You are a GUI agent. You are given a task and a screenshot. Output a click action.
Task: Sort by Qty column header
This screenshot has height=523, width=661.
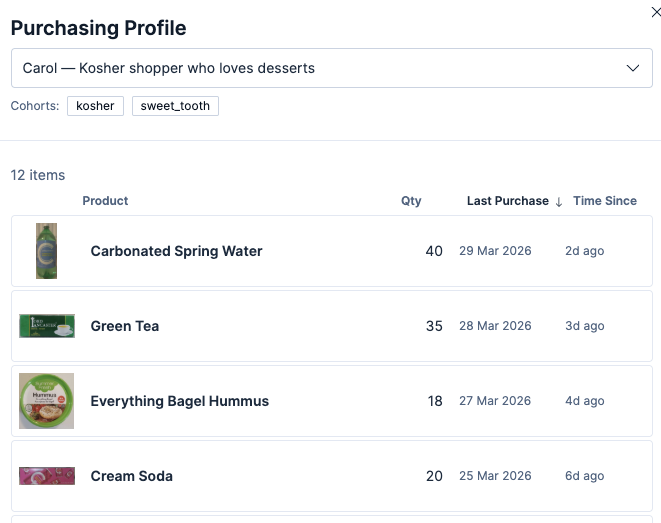411,201
